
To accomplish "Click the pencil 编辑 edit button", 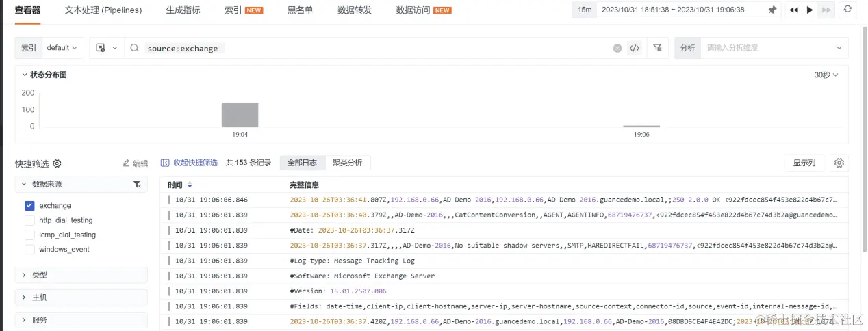I will point(135,163).
